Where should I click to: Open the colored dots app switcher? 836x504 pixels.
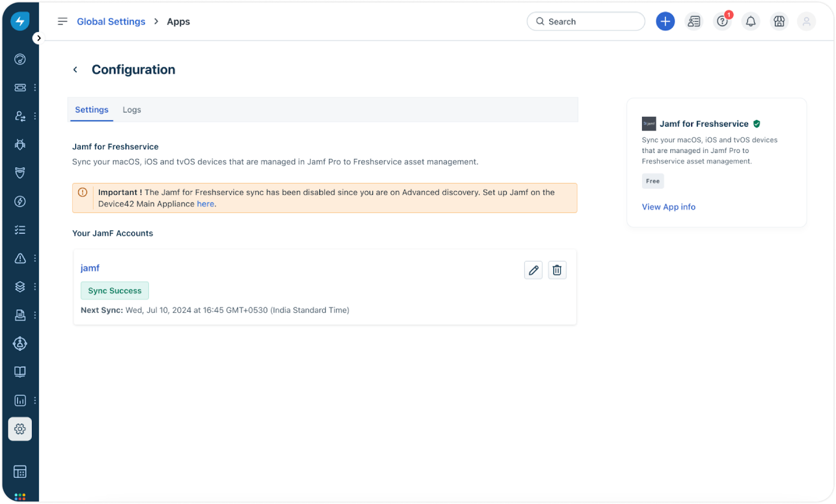point(20,497)
